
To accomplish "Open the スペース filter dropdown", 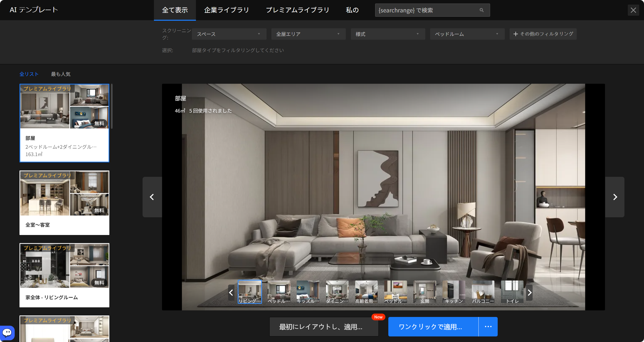I will click(x=229, y=34).
